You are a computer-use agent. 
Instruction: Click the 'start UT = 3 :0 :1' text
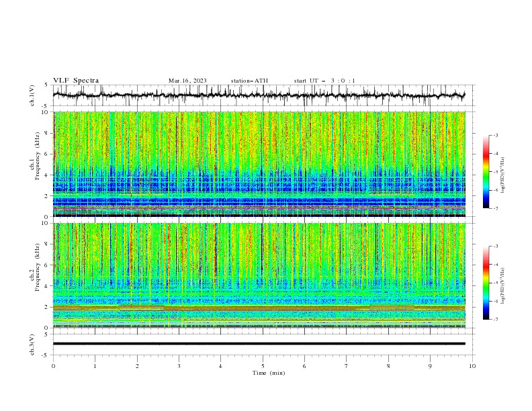(324, 81)
